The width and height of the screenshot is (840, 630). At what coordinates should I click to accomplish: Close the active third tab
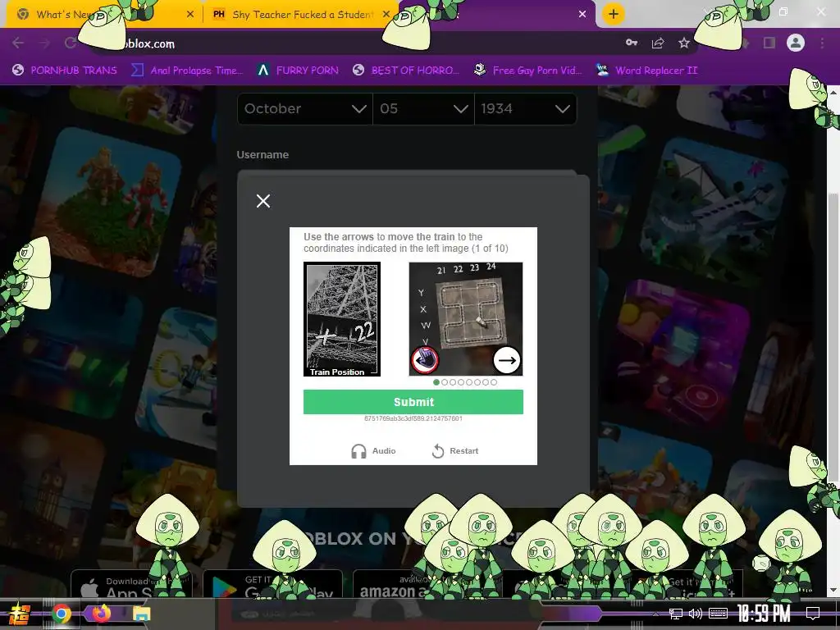(582, 15)
